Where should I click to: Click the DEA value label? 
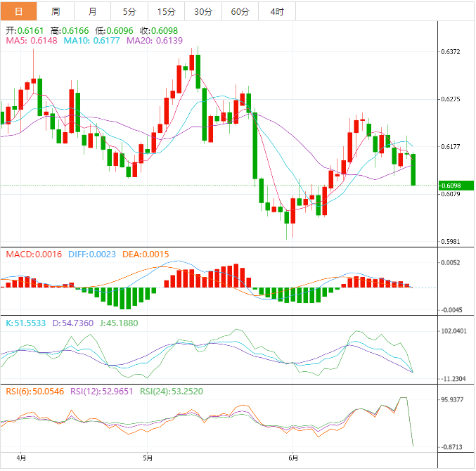click(x=146, y=254)
